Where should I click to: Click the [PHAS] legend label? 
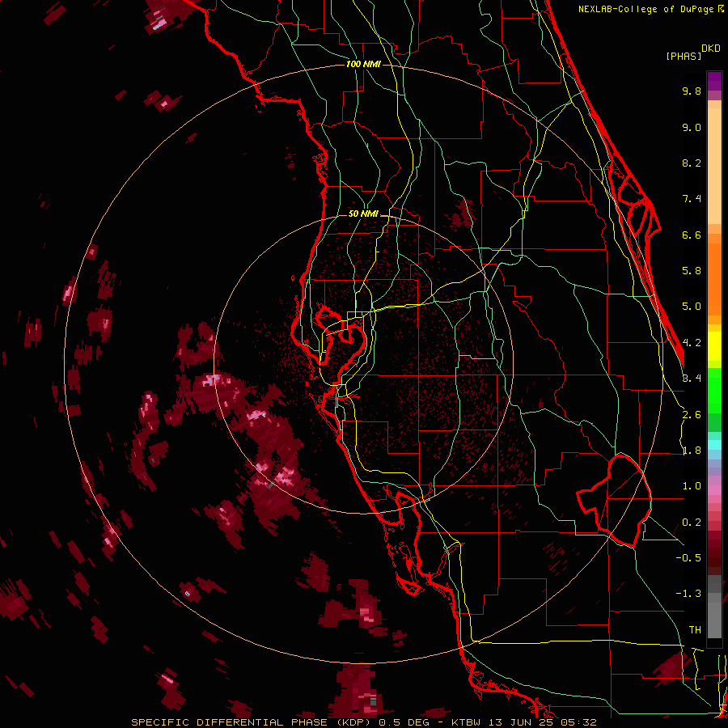tap(684, 56)
